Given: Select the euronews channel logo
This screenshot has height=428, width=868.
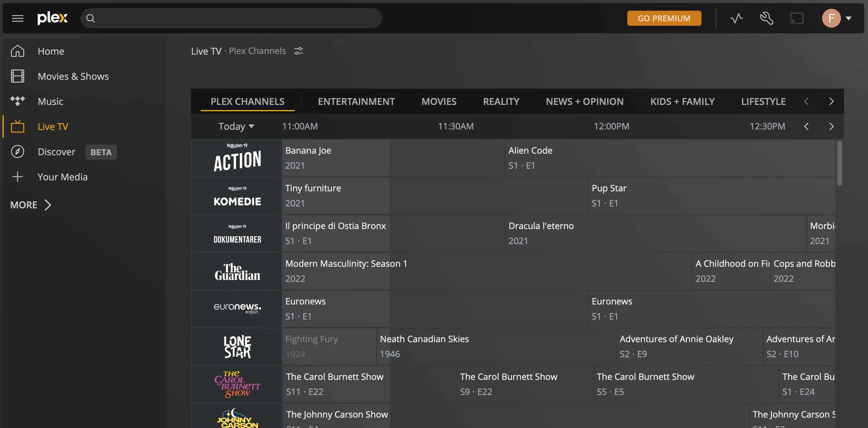Looking at the screenshot, I should 237,308.
